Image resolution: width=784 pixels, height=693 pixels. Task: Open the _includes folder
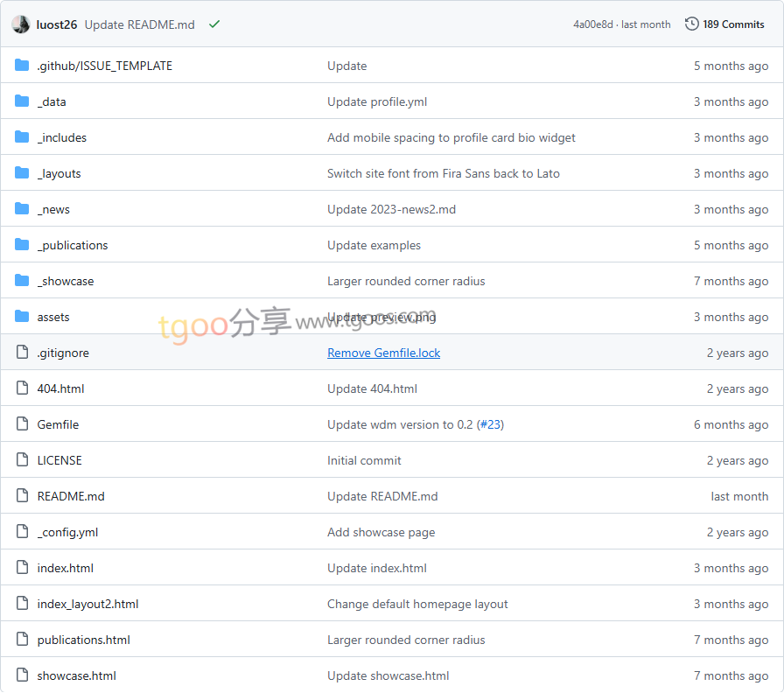61,137
